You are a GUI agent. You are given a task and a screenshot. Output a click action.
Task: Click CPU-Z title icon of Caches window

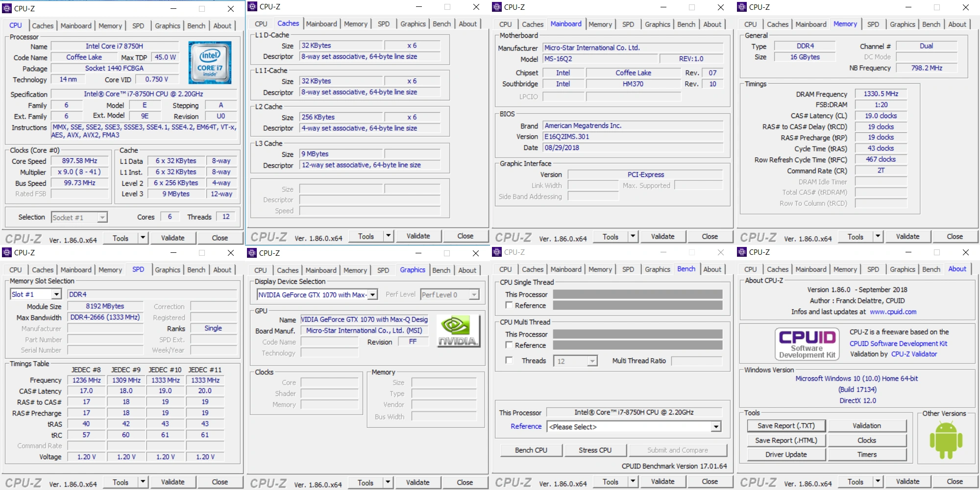(x=252, y=6)
